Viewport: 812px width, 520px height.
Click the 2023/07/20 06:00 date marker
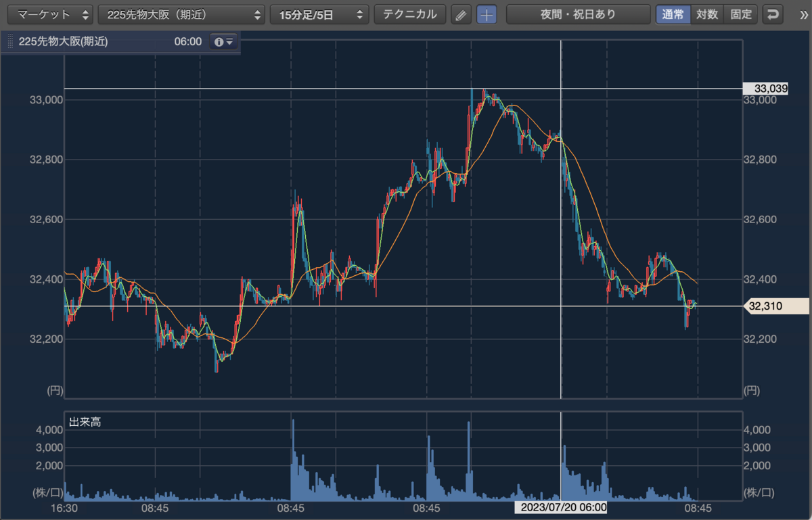pyautogui.click(x=561, y=507)
